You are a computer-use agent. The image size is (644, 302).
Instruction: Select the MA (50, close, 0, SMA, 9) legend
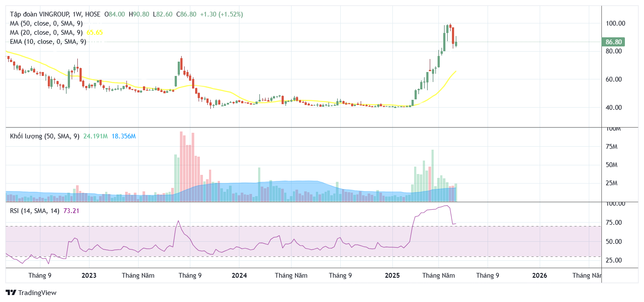coord(46,23)
